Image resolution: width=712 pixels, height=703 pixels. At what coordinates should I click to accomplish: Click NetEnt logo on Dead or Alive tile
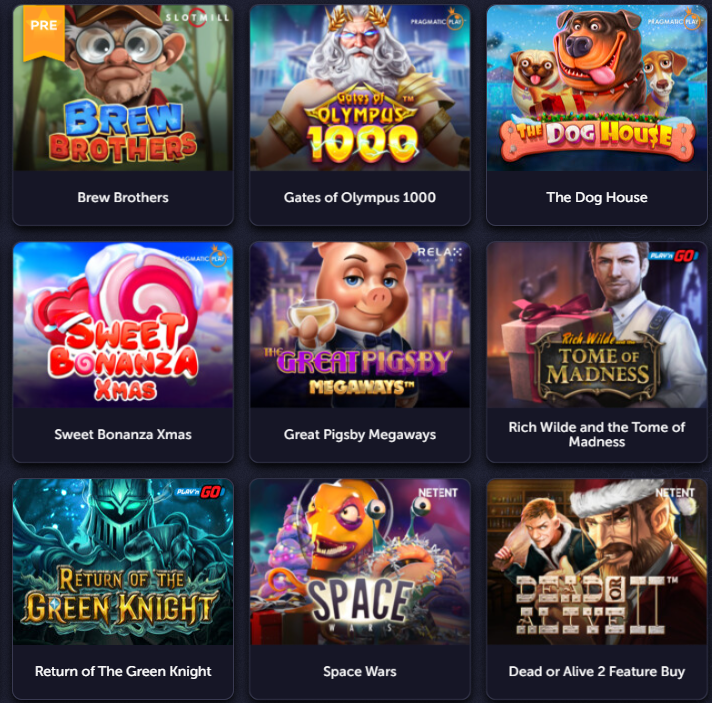point(675,493)
